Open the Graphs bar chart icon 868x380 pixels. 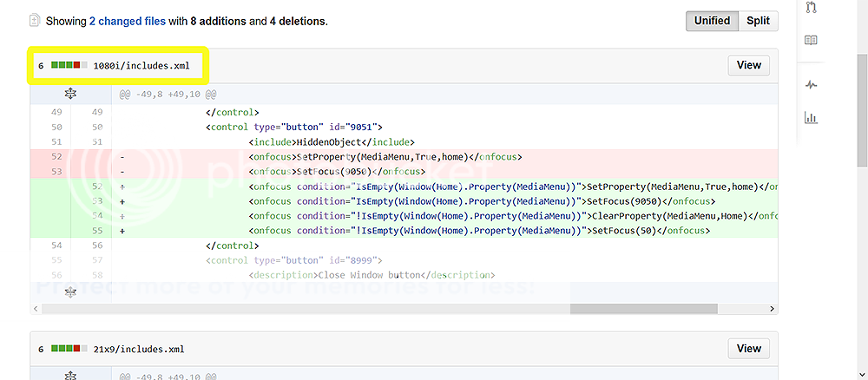[811, 117]
